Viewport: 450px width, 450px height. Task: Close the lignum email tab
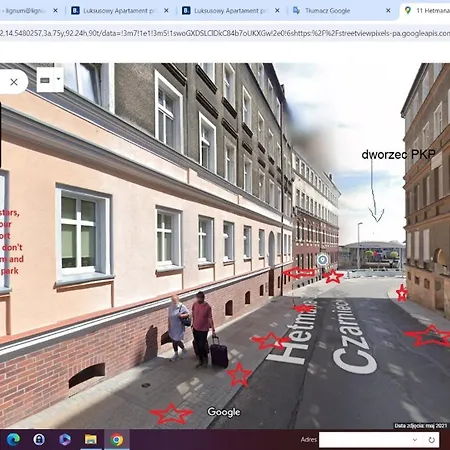coord(55,11)
